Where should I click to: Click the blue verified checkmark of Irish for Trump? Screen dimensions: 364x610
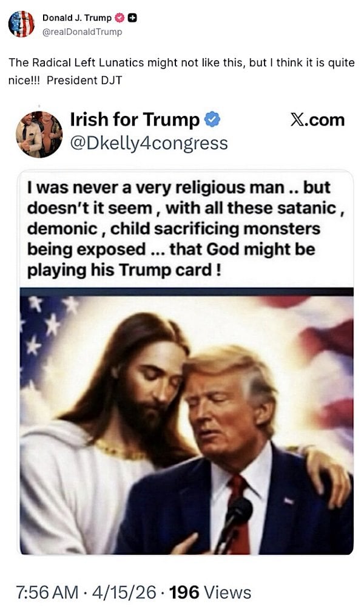click(212, 120)
